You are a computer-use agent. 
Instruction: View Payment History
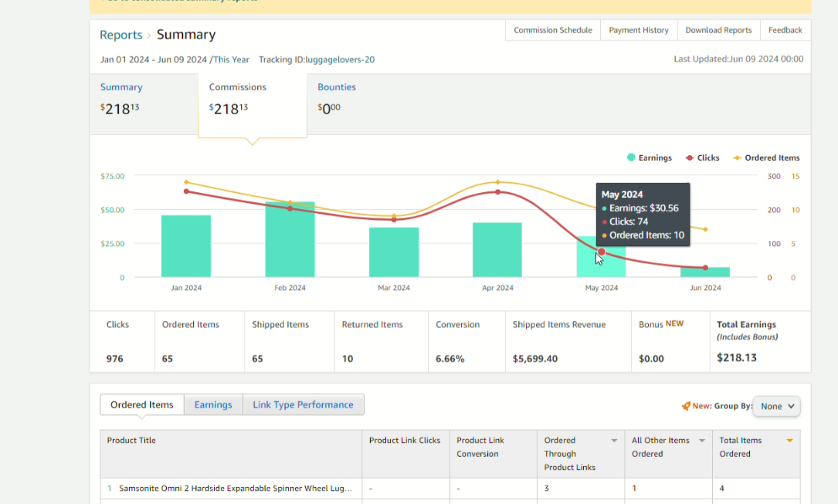639,30
